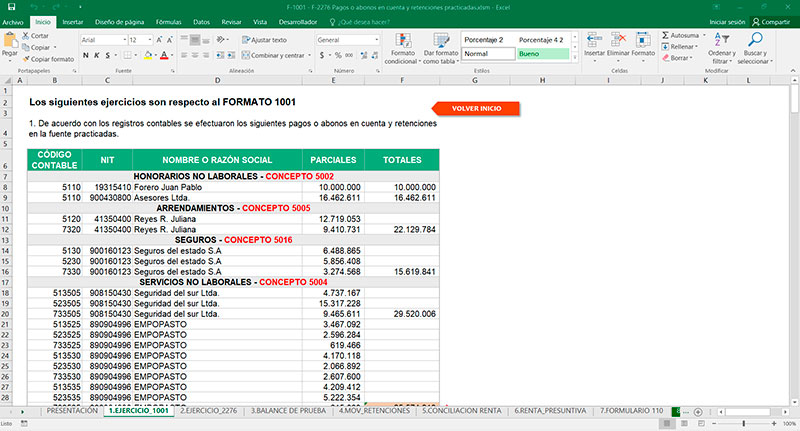Select Normal cell style
The width and height of the screenshot is (800, 431).
click(x=488, y=54)
